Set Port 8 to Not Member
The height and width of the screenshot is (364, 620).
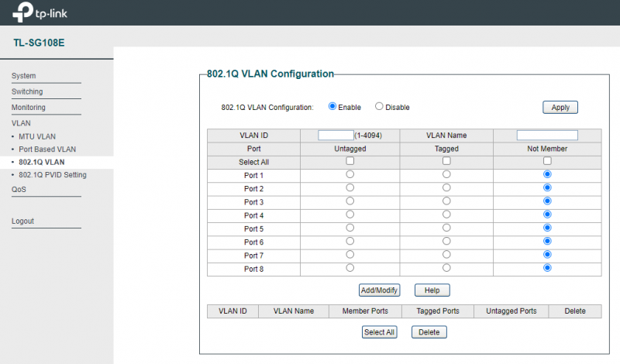point(547,268)
